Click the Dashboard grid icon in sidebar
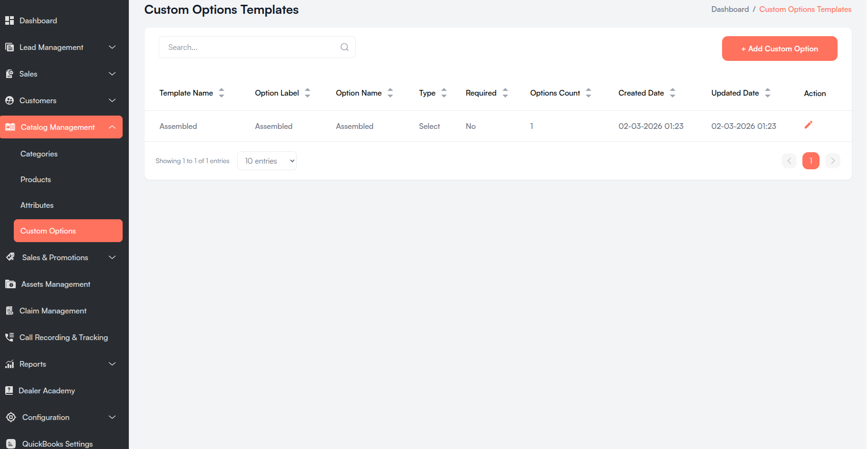Image resolution: width=868 pixels, height=449 pixels. pos(10,20)
